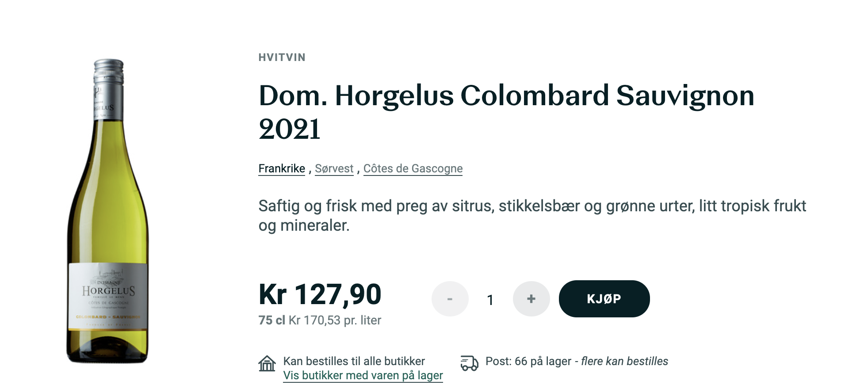Click the Post: 66 på lager text
868x385 pixels.
528,362
